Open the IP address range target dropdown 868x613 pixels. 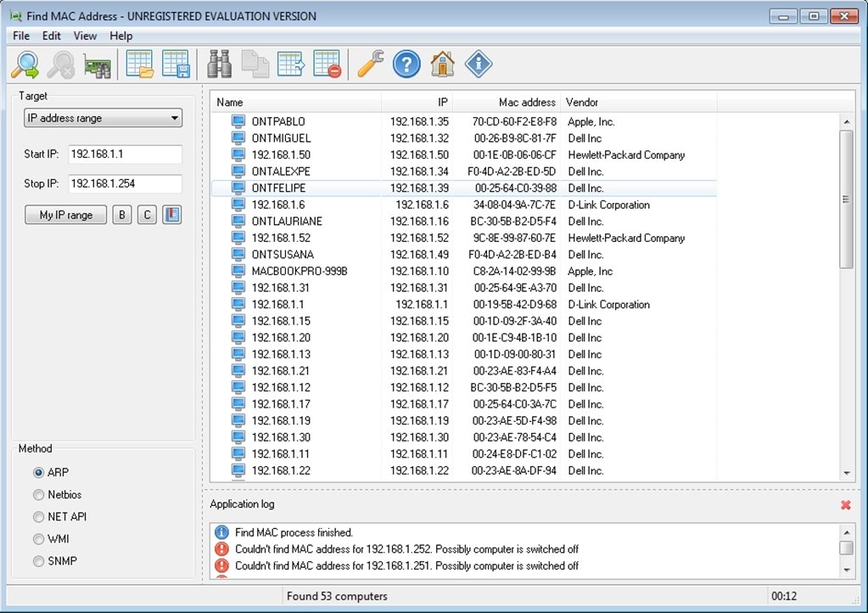(103, 118)
